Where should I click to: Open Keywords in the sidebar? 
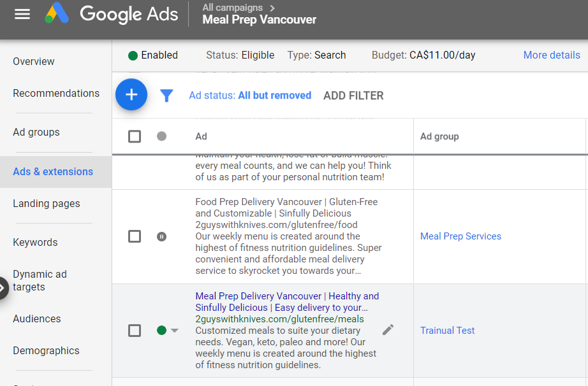(35, 242)
